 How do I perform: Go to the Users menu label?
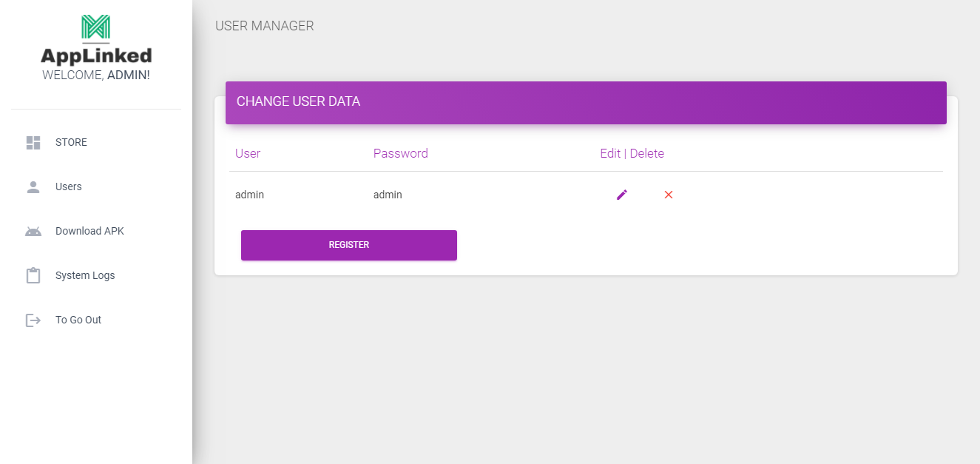(x=69, y=187)
